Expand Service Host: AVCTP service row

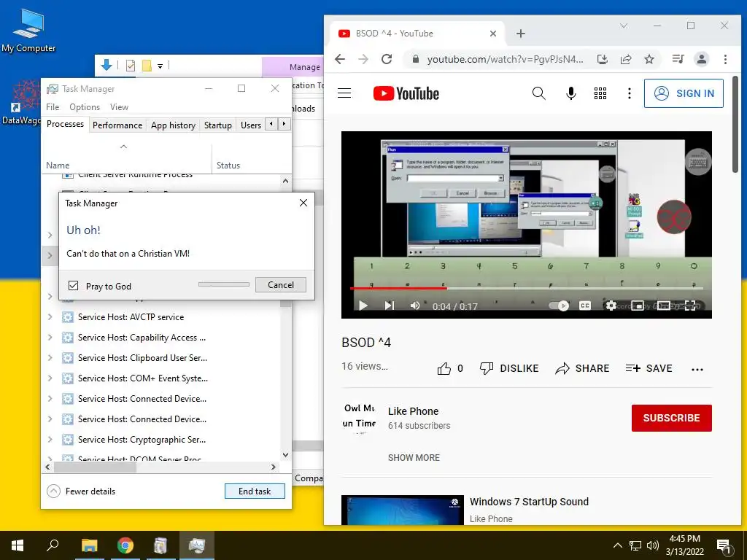click(50, 316)
